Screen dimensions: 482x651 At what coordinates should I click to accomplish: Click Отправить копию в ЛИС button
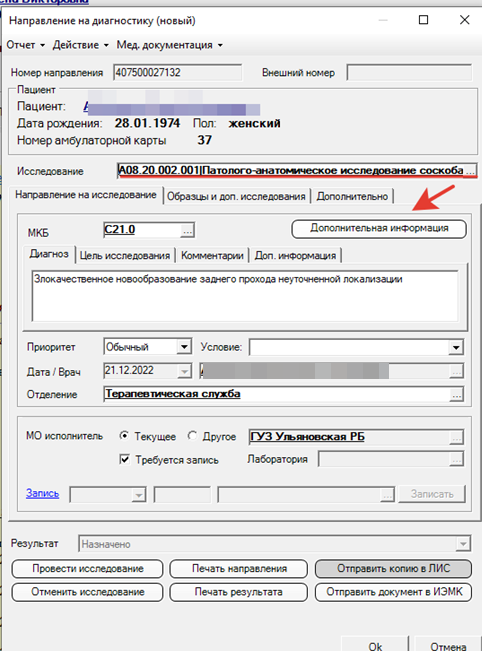(x=393, y=568)
